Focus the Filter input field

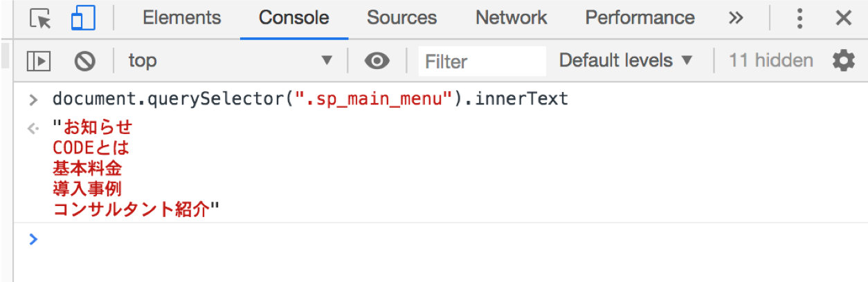(x=482, y=62)
